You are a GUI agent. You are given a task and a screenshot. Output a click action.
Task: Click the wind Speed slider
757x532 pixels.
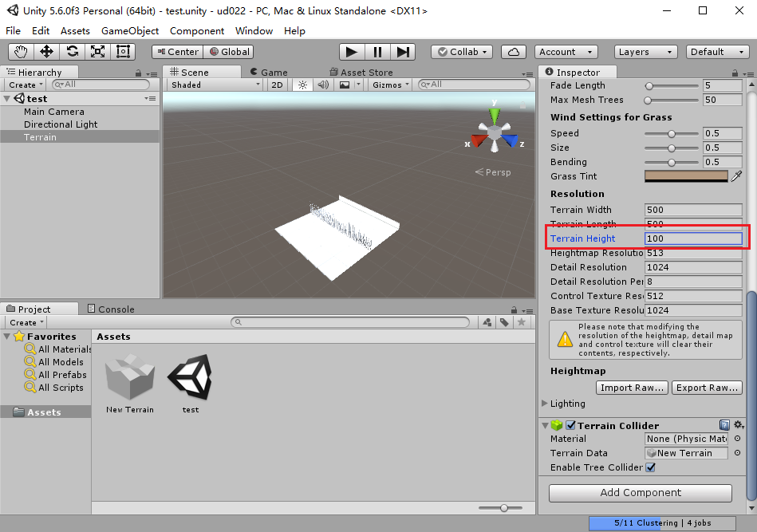coord(671,133)
